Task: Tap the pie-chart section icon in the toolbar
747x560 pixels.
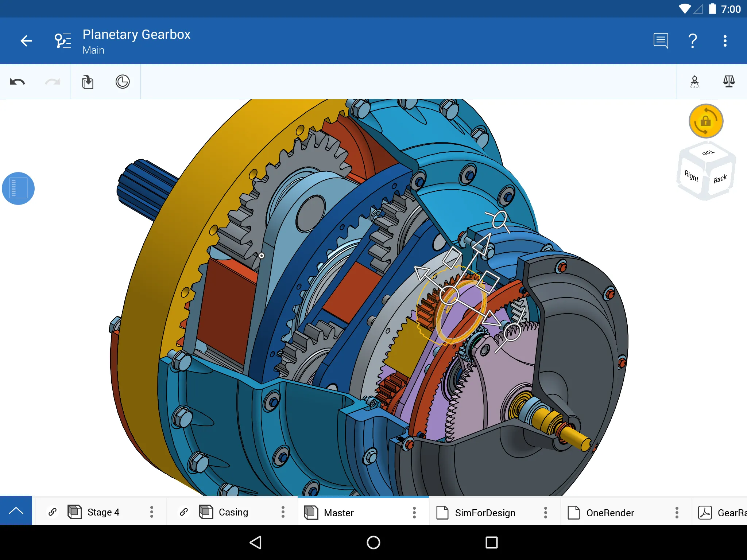Action: point(123,81)
